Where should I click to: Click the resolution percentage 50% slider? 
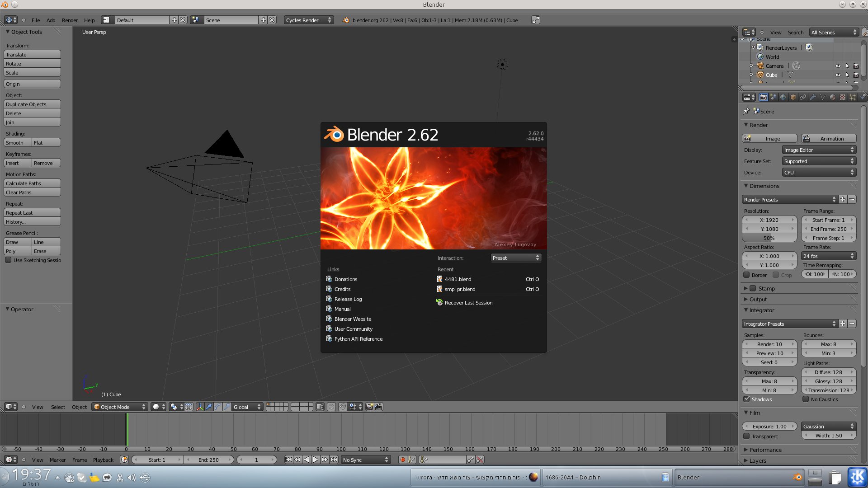[x=769, y=238]
